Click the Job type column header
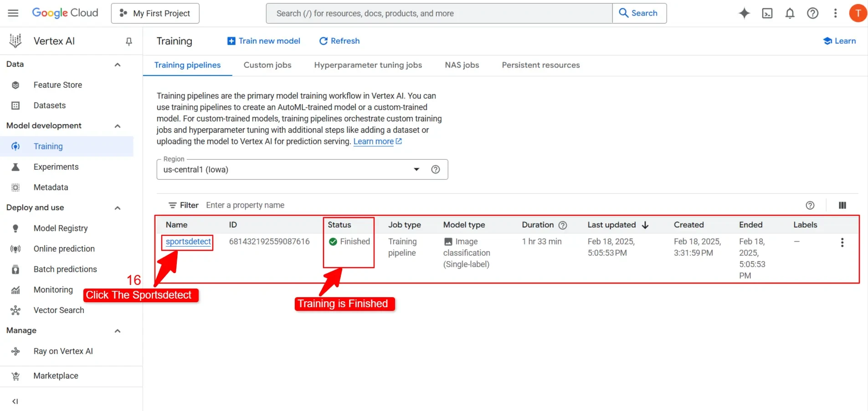Viewport: 868px width, 411px height. click(405, 225)
